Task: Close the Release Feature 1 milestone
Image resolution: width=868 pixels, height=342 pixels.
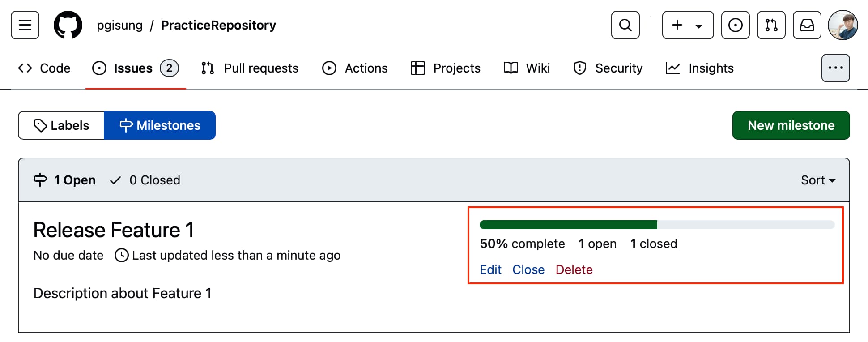Action: (528, 269)
